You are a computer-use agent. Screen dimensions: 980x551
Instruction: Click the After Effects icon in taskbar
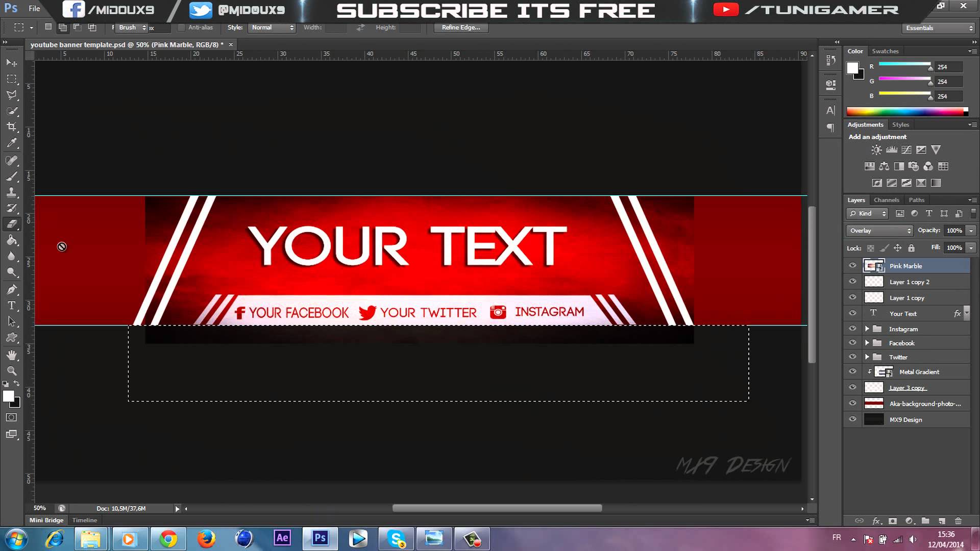[282, 538]
